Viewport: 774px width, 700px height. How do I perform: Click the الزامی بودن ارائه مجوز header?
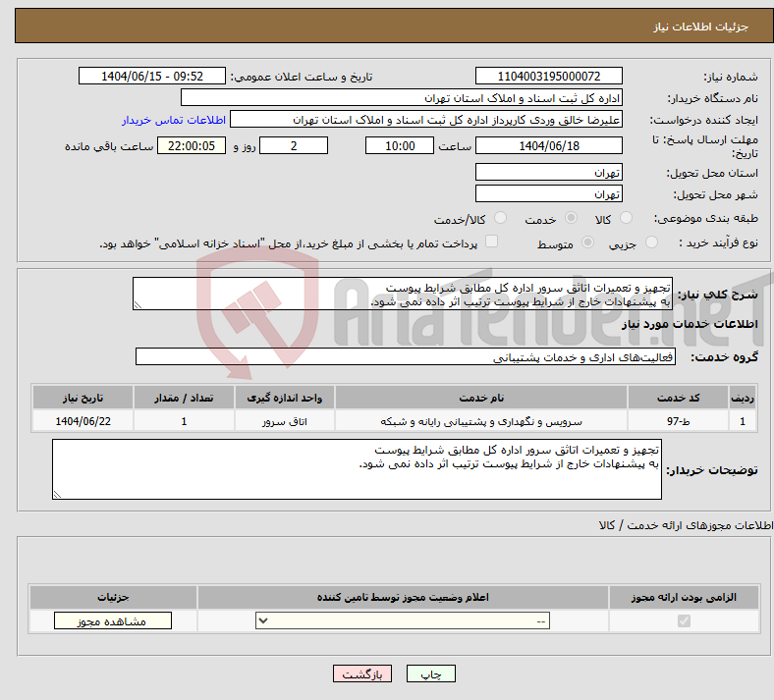[x=684, y=597]
